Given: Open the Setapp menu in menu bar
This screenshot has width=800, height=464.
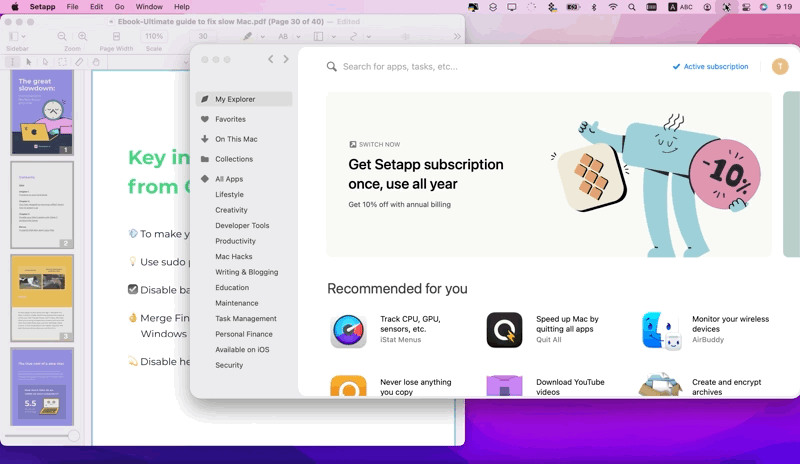Looking at the screenshot, I should coord(42,7).
